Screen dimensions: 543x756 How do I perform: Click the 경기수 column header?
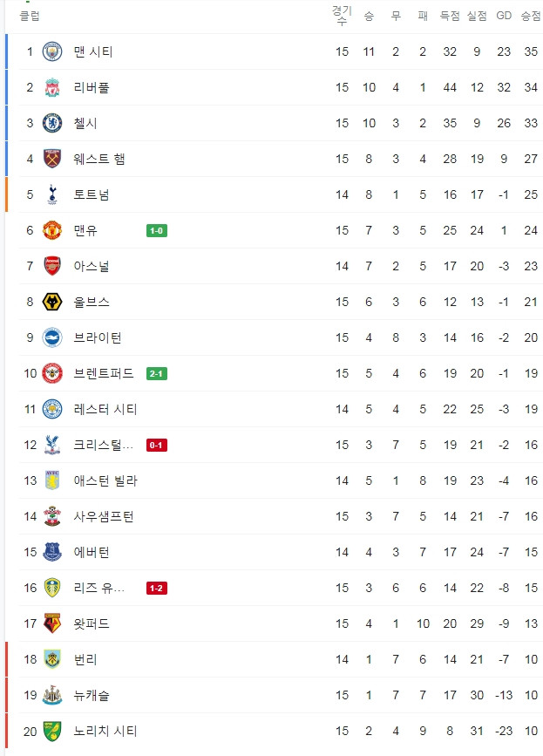[342, 16]
